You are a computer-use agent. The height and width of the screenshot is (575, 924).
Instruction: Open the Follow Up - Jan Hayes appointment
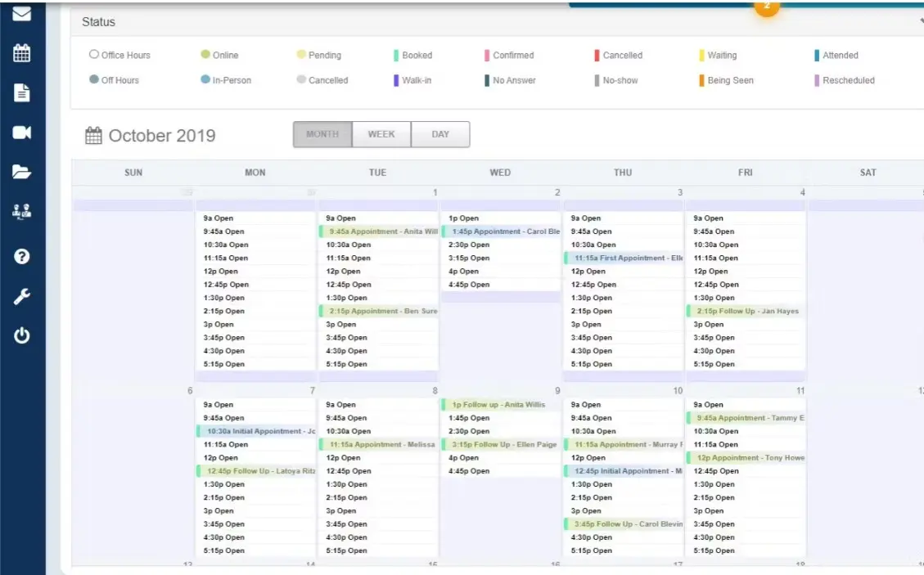coord(746,311)
